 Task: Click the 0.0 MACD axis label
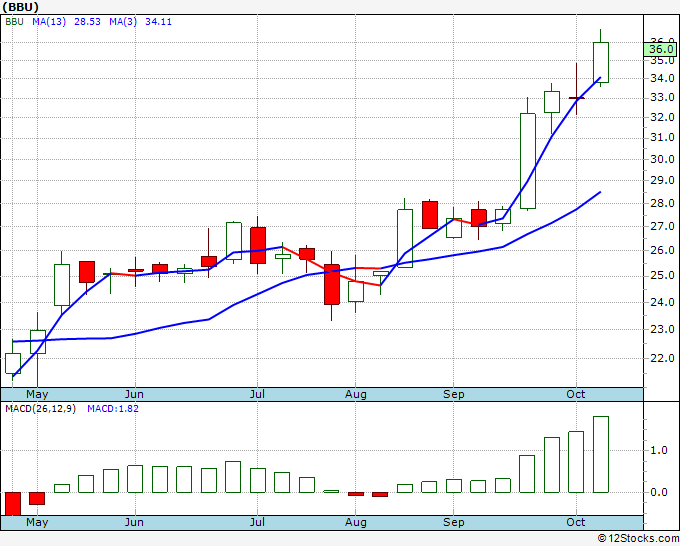tap(659, 493)
